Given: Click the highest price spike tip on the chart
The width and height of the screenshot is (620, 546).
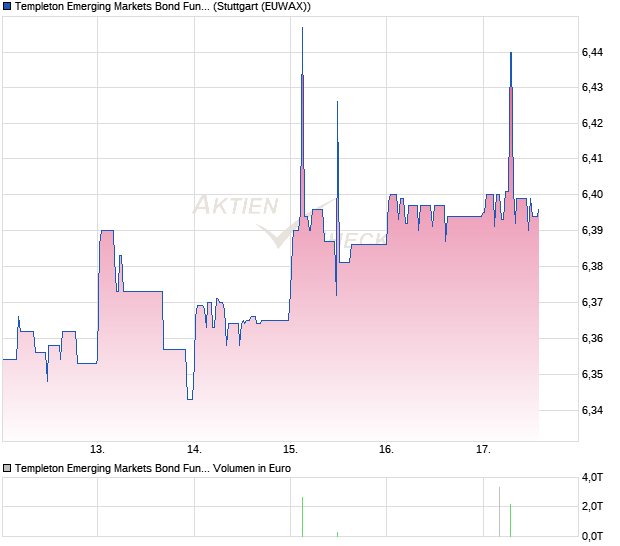Looking at the screenshot, I should click(302, 29).
